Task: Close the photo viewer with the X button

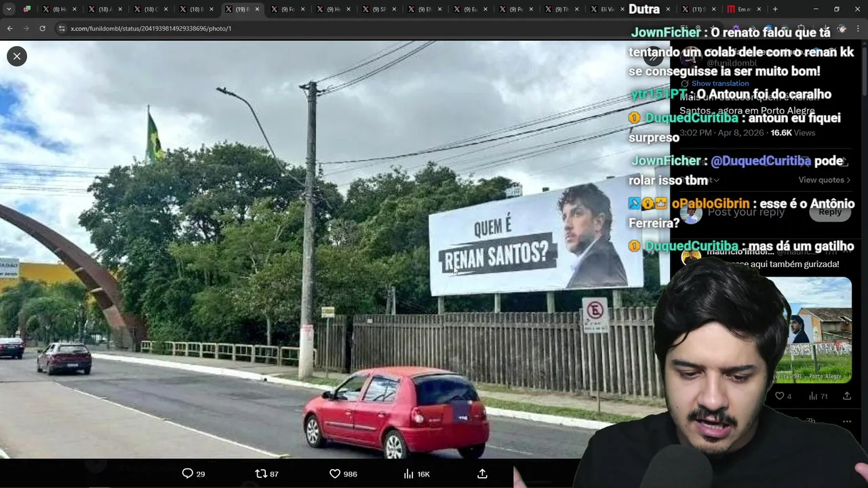Action: (17, 56)
